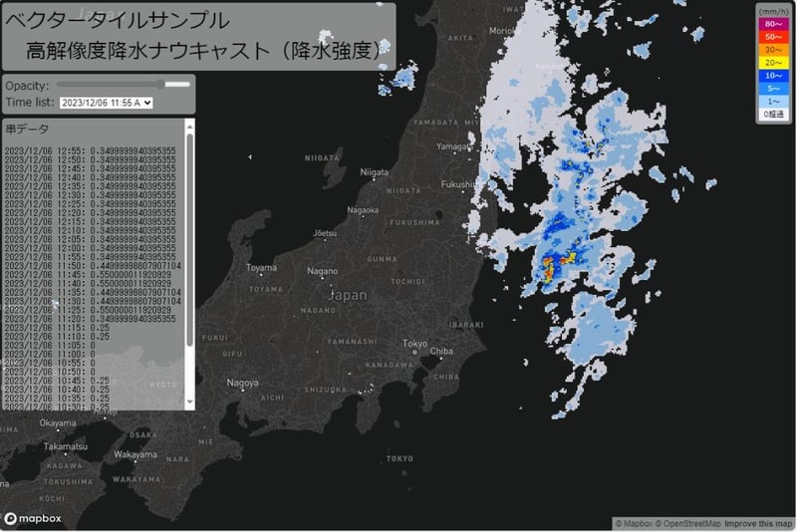This screenshot has height=532, width=797.
Task: Click the Tokyo label on the map
Action: coord(414,344)
